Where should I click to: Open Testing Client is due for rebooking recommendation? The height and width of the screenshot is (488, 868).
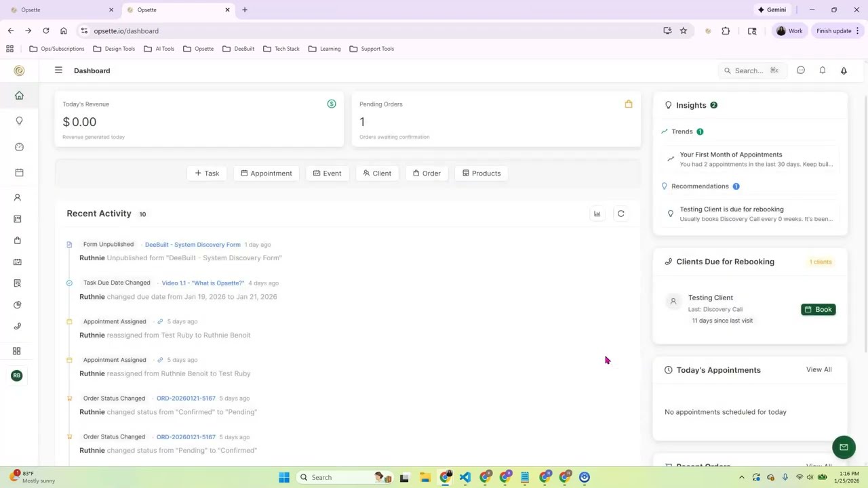(749, 214)
